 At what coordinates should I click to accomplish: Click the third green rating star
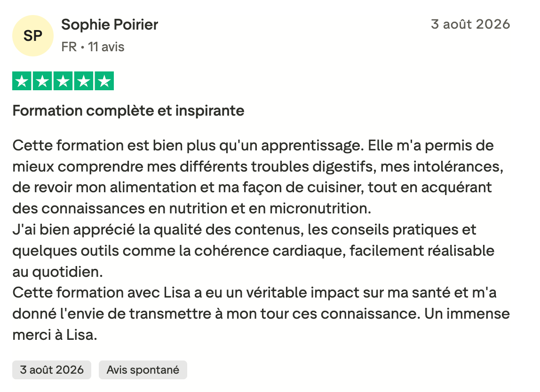[x=63, y=81]
